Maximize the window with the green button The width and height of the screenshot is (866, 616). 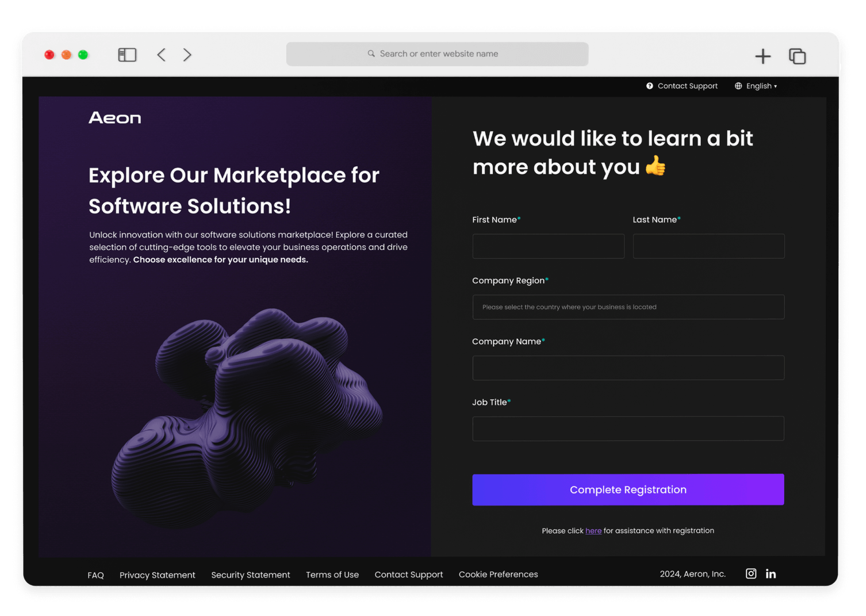coord(83,55)
